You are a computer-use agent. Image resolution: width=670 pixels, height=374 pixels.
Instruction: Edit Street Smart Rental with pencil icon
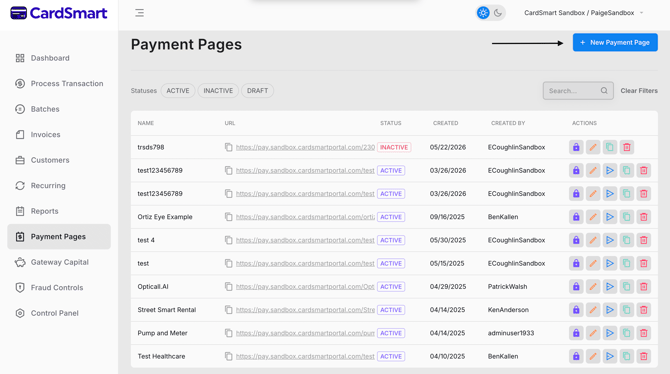point(593,310)
